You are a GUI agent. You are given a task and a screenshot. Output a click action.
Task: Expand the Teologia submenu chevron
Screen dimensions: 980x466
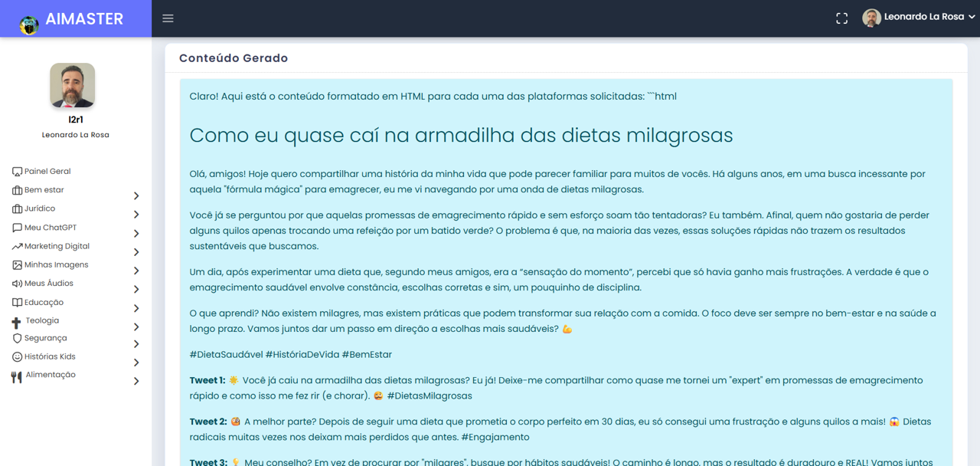click(136, 327)
